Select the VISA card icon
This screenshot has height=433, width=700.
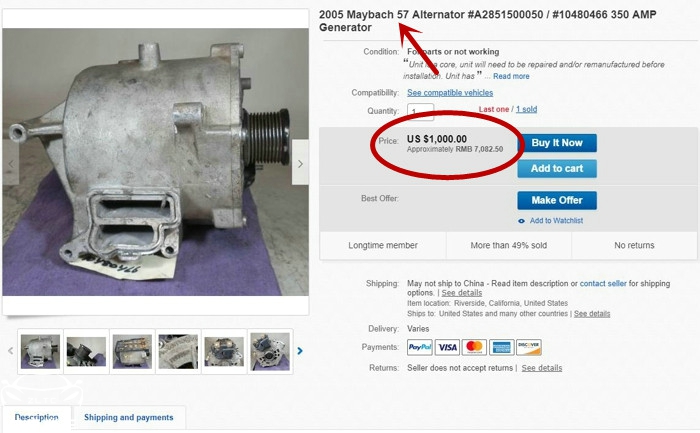pyautogui.click(x=447, y=347)
